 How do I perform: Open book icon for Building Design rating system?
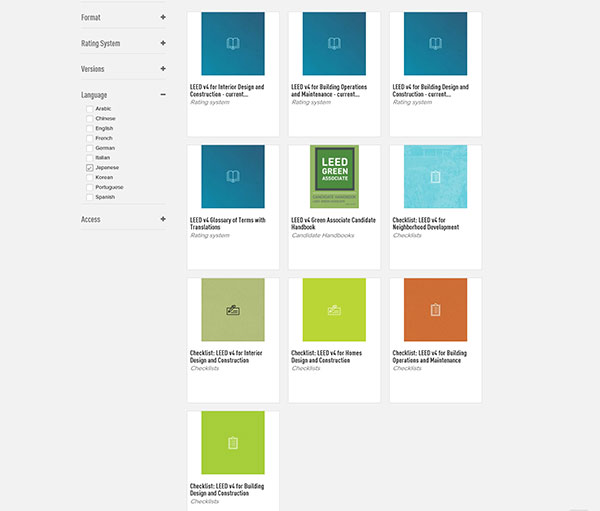point(435,44)
